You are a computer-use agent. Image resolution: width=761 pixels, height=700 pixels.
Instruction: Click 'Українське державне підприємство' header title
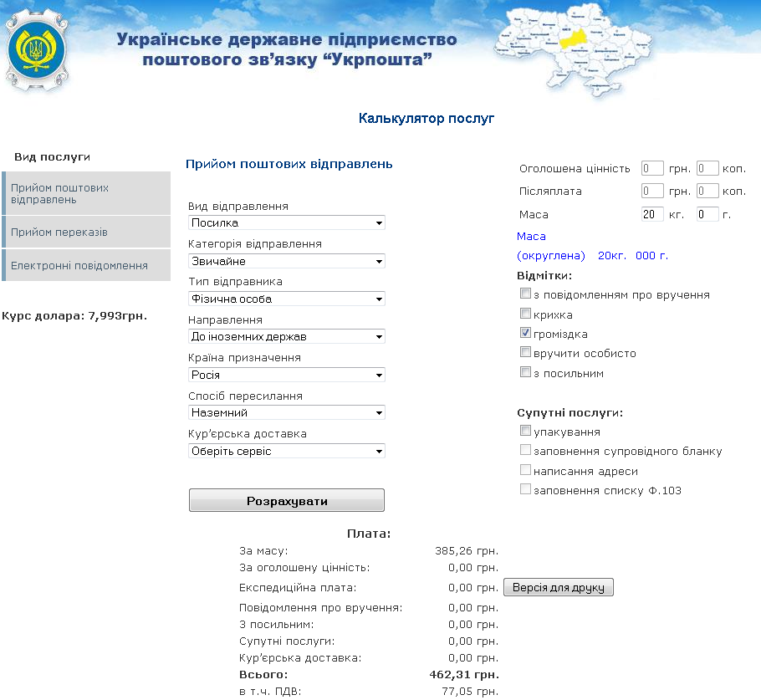click(287, 39)
